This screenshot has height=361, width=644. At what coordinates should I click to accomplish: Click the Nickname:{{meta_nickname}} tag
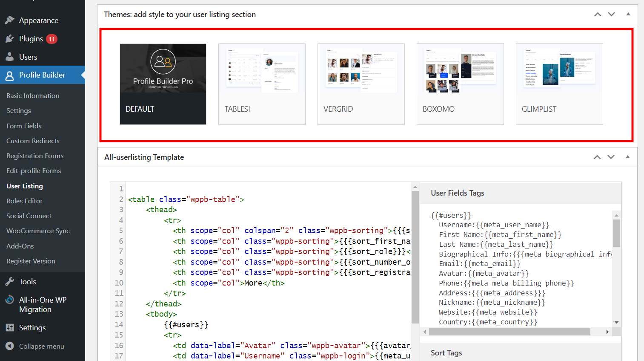point(492,302)
